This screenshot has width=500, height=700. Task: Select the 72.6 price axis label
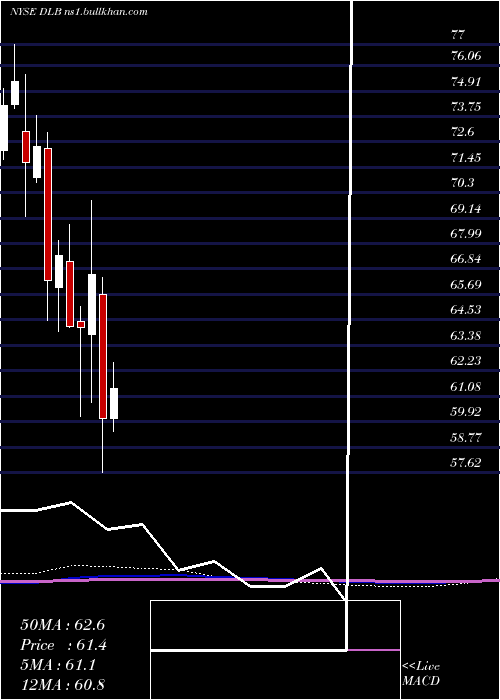tap(462, 132)
